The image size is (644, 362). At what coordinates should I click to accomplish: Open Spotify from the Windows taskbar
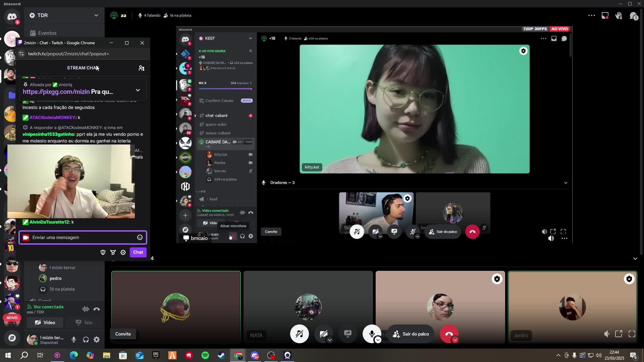pos(205,355)
